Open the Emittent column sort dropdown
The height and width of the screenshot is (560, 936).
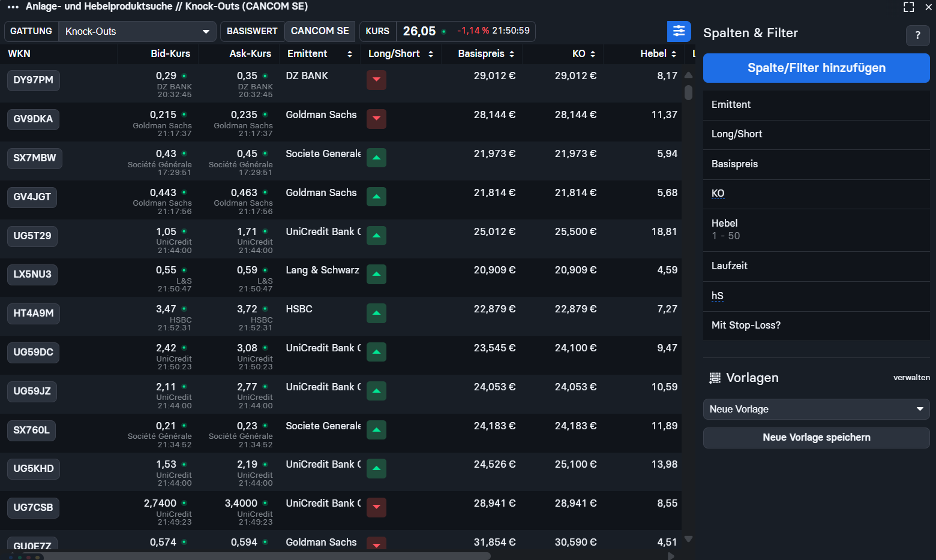coord(350,54)
